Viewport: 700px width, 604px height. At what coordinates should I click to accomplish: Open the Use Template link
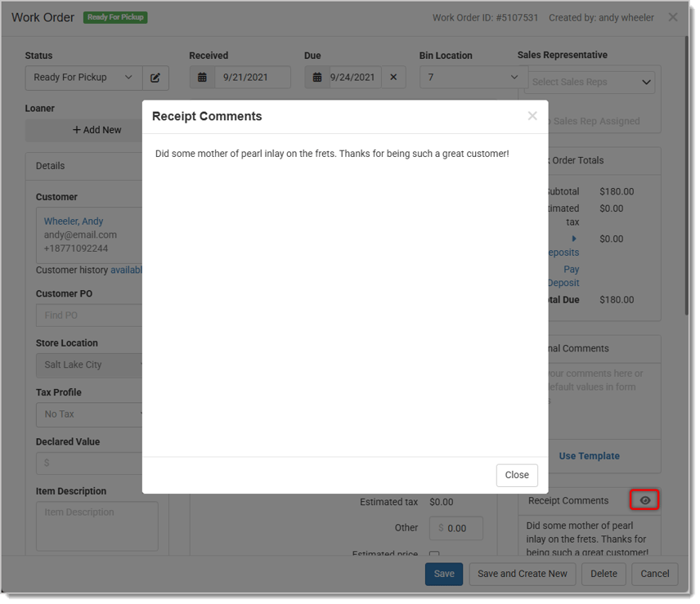pos(589,455)
